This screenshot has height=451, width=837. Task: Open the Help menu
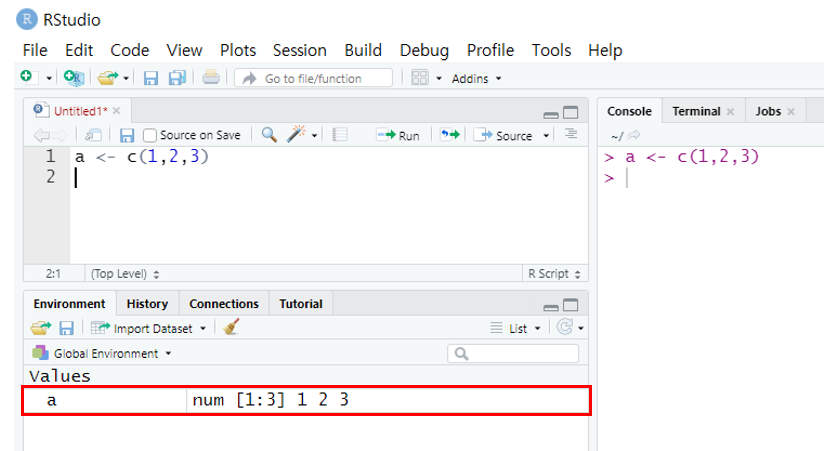tap(605, 50)
